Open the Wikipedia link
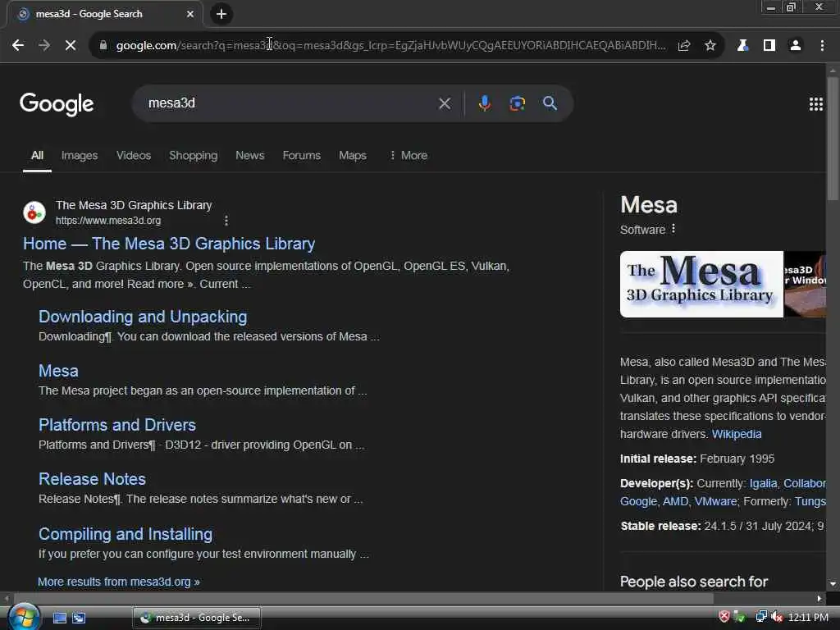The height and width of the screenshot is (630, 840). tap(737, 434)
